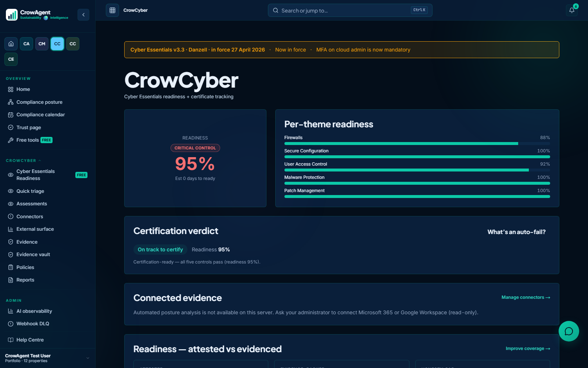This screenshot has height=368, width=588.
Task: Click the Patch Management progress bar
Action: (x=417, y=197)
